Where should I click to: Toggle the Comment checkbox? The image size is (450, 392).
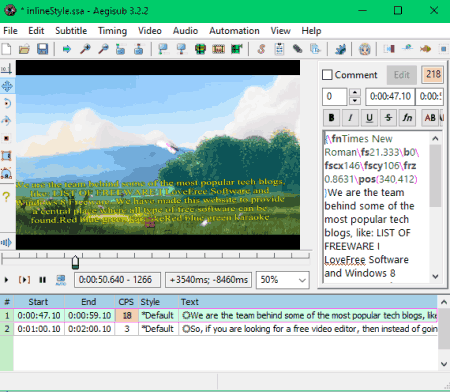[x=327, y=75]
